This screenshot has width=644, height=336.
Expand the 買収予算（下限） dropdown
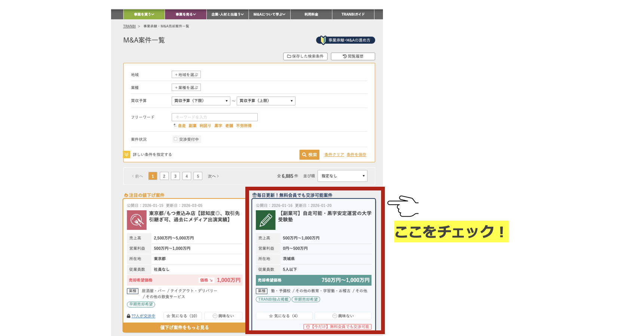tap(201, 101)
